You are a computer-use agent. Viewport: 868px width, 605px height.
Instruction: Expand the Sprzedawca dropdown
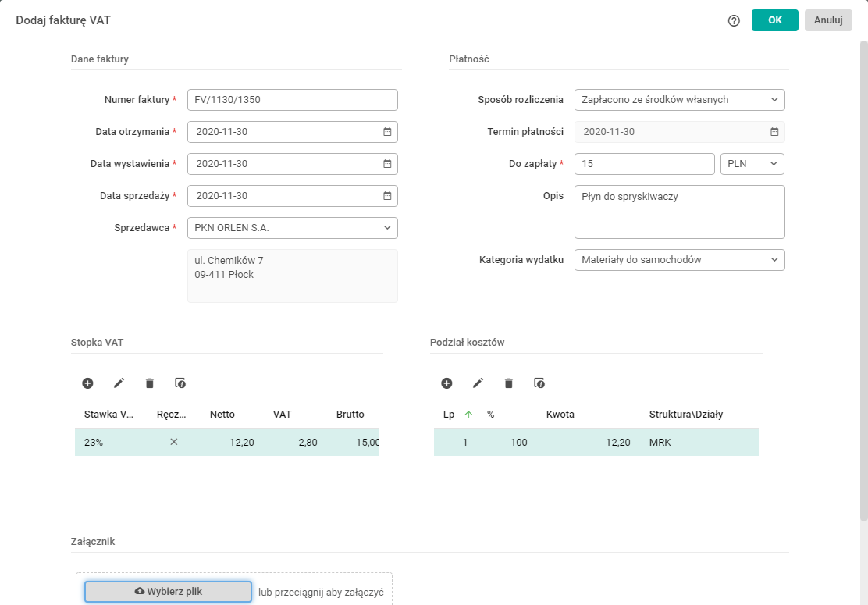(387, 227)
